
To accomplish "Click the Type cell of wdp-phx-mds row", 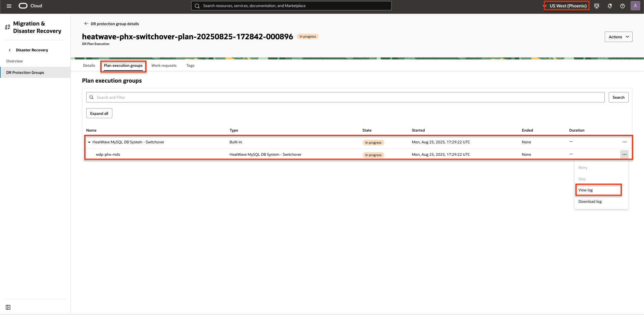I will point(265,154).
